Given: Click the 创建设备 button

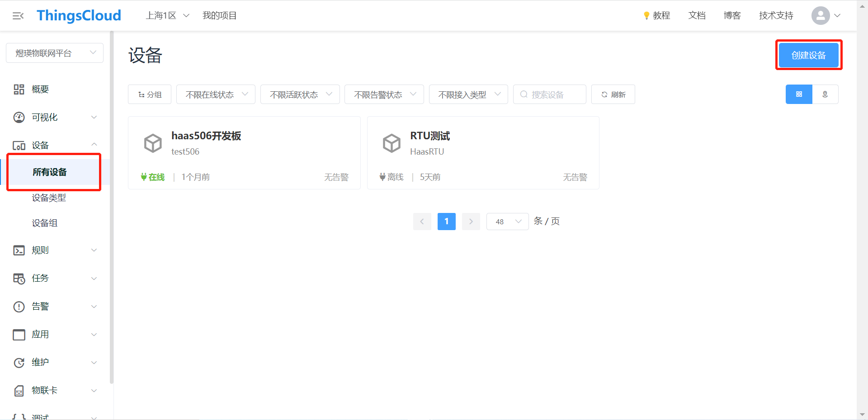Looking at the screenshot, I should click(x=809, y=55).
